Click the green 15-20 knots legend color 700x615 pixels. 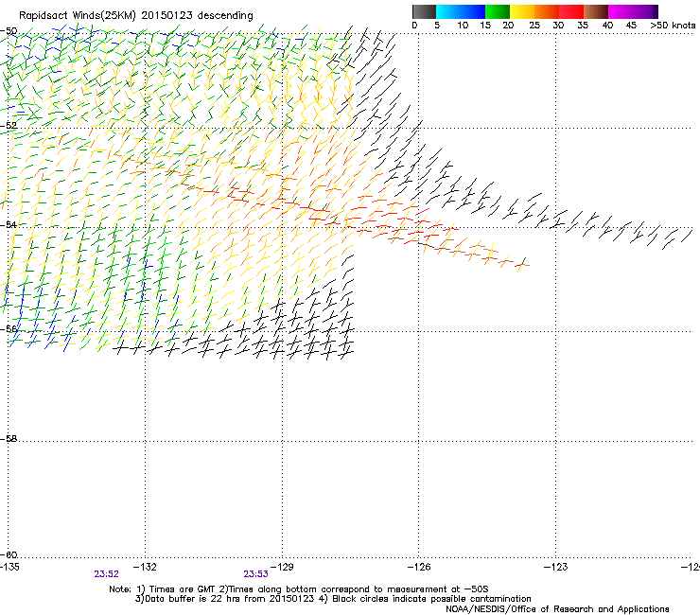pos(498,11)
